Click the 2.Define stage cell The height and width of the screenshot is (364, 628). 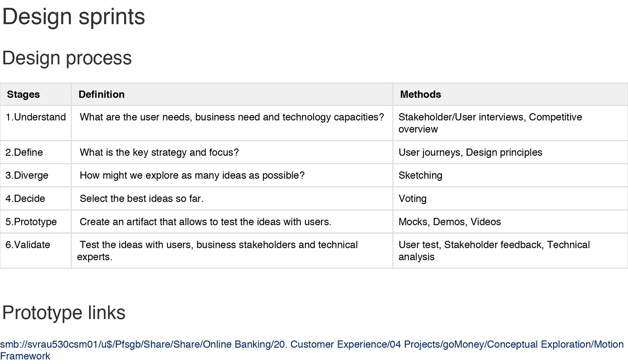(36, 152)
